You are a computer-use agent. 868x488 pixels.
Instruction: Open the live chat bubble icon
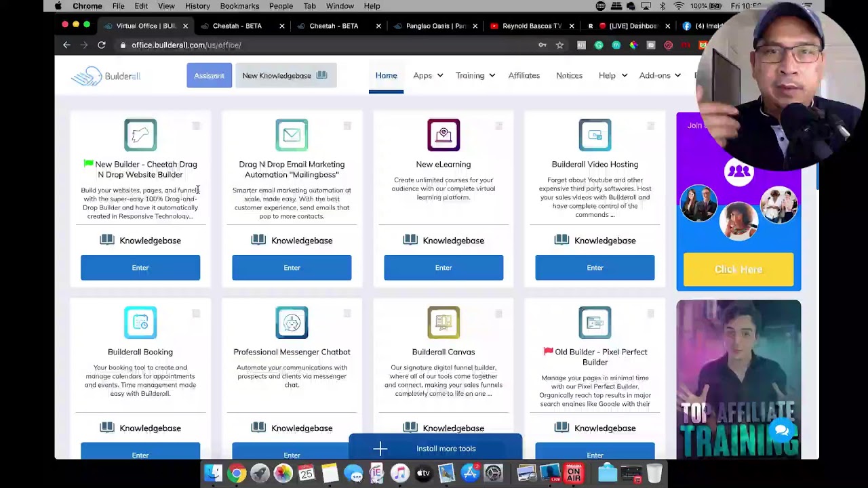(782, 431)
